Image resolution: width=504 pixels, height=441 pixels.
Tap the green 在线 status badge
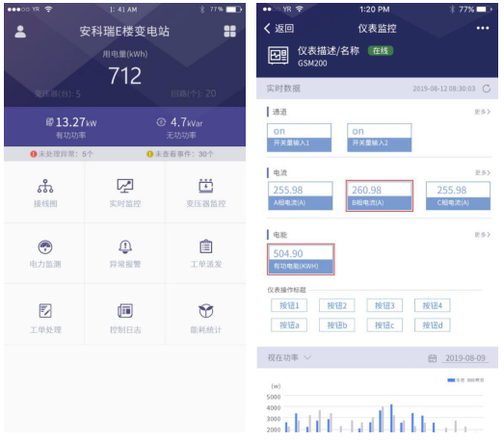tap(381, 51)
